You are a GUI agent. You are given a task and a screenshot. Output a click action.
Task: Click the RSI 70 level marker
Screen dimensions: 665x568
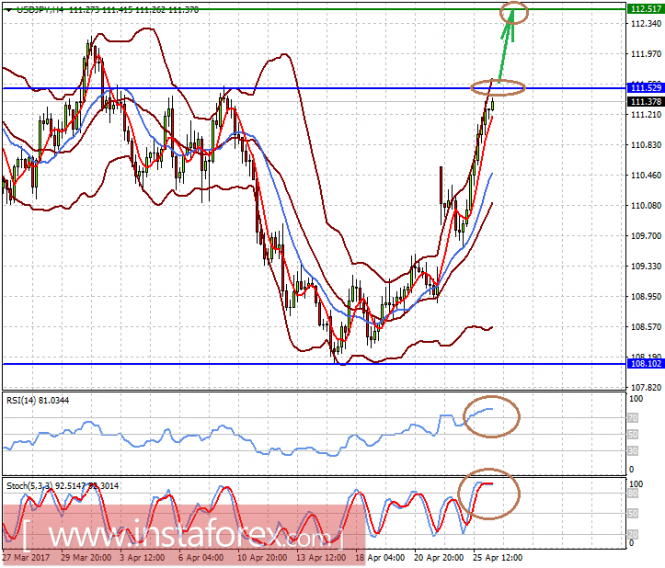click(632, 418)
